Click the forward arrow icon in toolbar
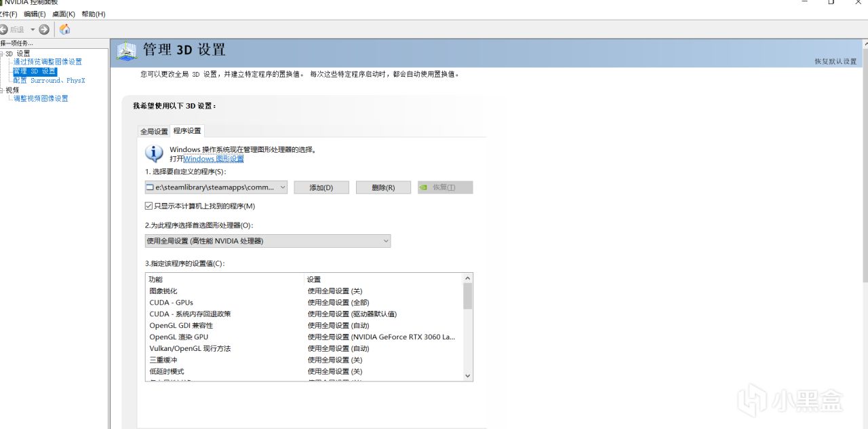 44,29
